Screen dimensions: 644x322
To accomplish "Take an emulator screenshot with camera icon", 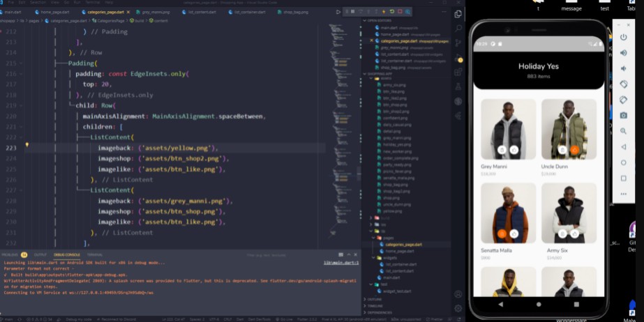I will click(x=624, y=115).
